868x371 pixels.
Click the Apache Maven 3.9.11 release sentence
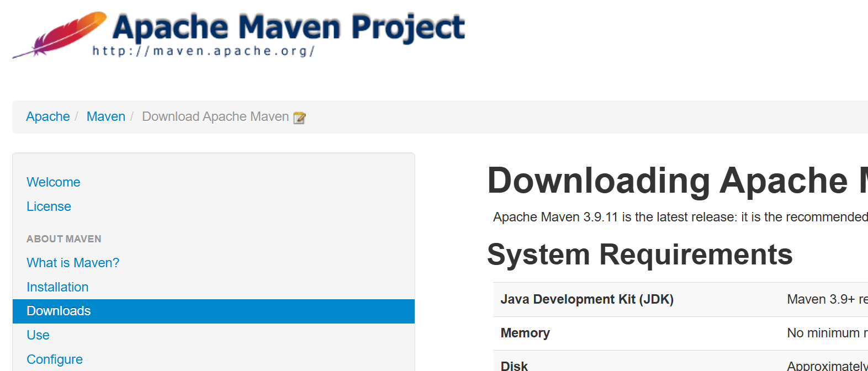[x=680, y=217]
